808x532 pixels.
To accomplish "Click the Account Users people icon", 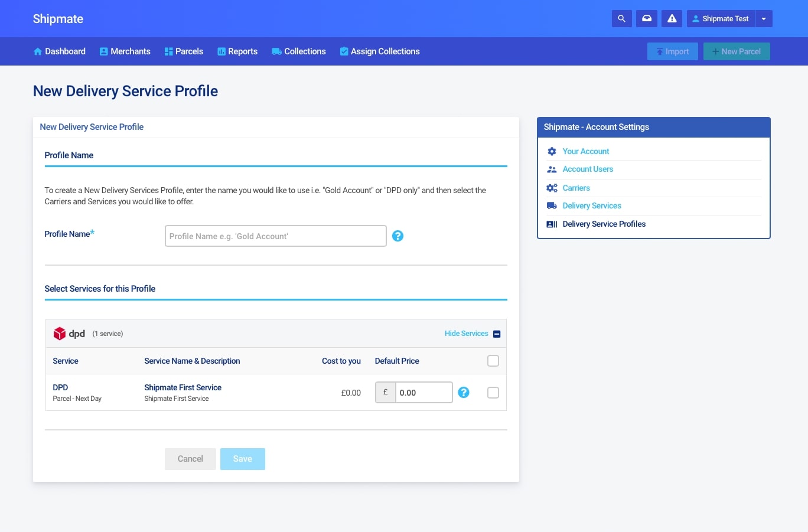I will [x=552, y=169].
